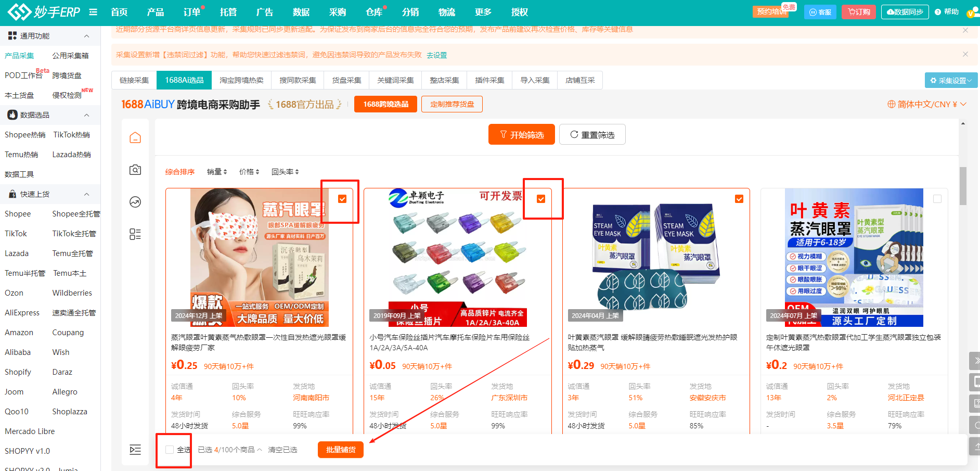Click the home icon in left toolbar
Viewport: 980px width, 471px height.
point(135,138)
